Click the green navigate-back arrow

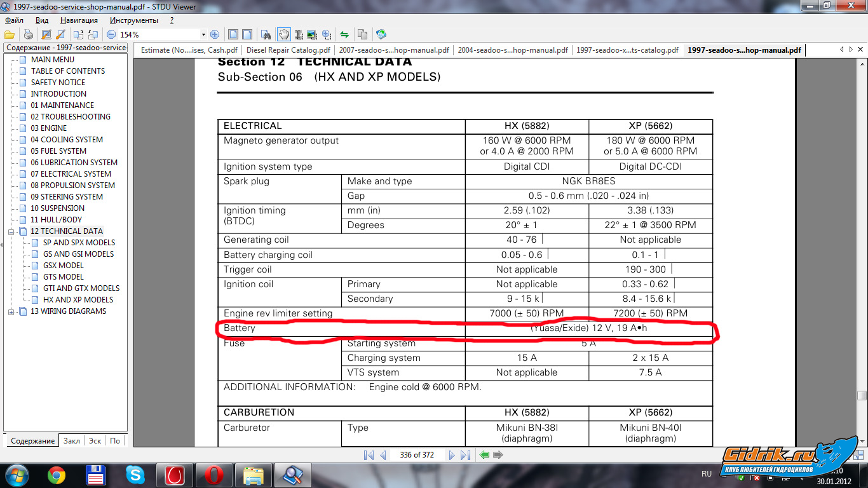[485, 455]
